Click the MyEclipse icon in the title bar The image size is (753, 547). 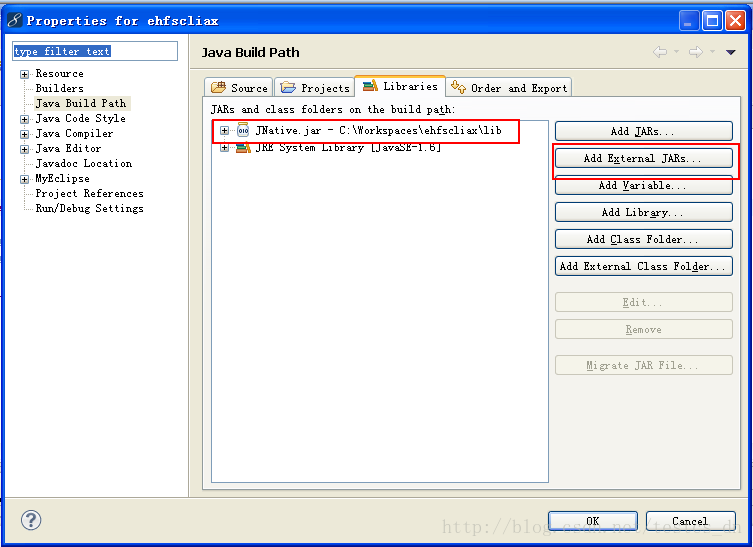tap(14, 20)
